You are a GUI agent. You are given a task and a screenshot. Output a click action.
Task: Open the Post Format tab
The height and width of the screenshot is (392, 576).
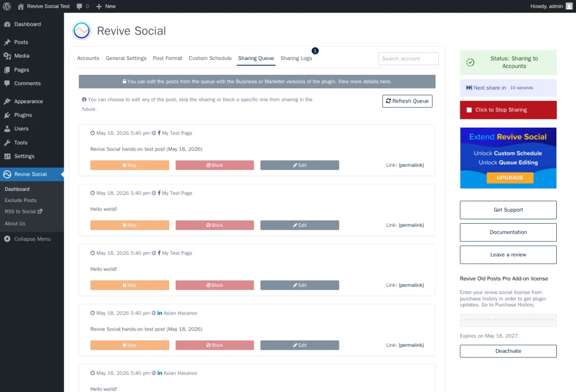point(168,58)
